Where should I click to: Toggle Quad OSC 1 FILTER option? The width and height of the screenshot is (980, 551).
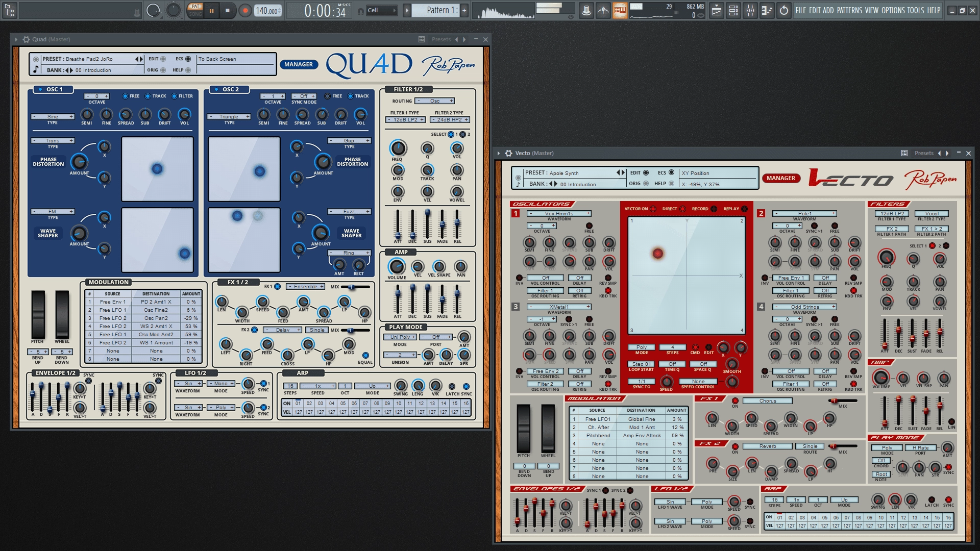[x=174, y=96]
